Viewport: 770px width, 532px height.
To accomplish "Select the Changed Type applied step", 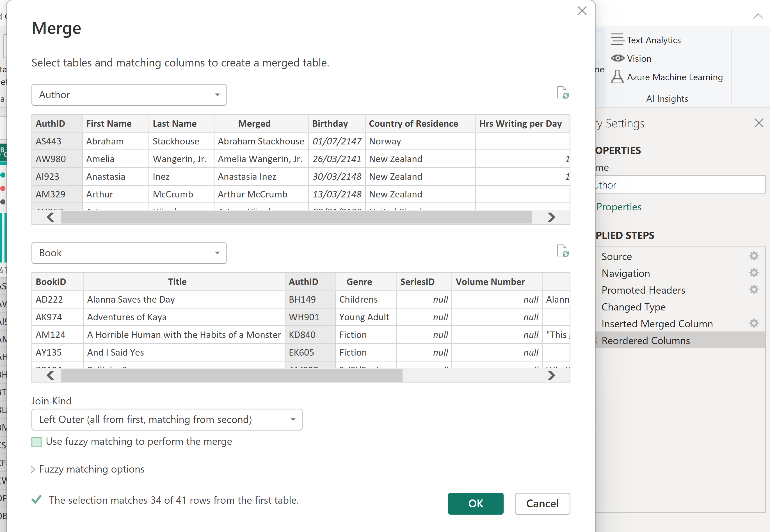I will point(633,307).
